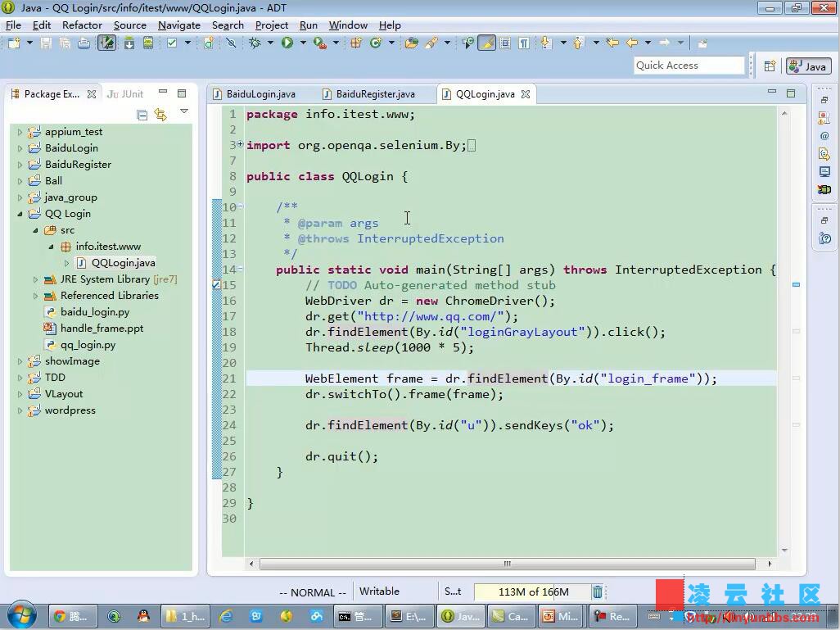This screenshot has width=840, height=630.
Task: Toggle the Vrapper vim mode icon
Action: [x=106, y=43]
